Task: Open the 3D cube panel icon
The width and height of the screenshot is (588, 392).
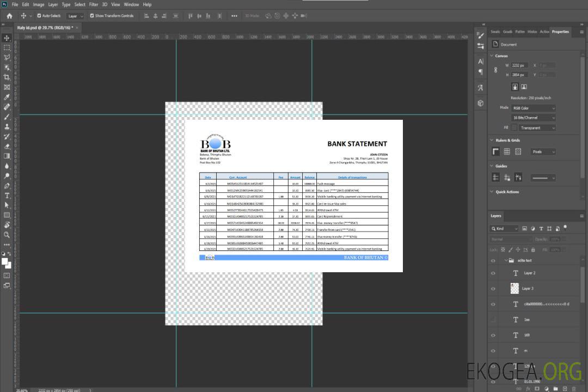Action: [481, 103]
